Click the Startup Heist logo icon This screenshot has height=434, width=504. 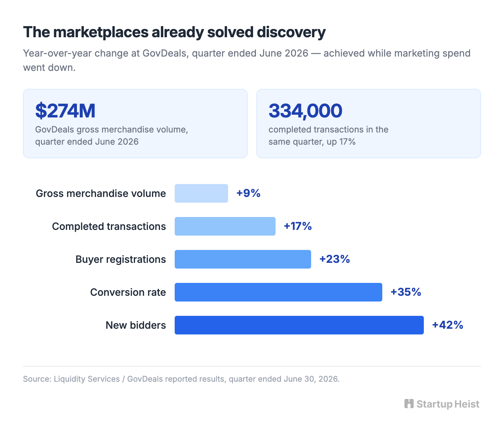409,404
